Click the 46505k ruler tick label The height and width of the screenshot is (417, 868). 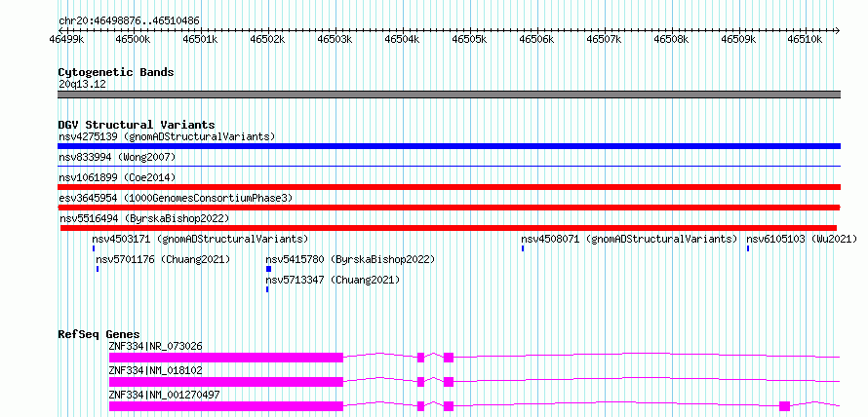tap(469, 39)
